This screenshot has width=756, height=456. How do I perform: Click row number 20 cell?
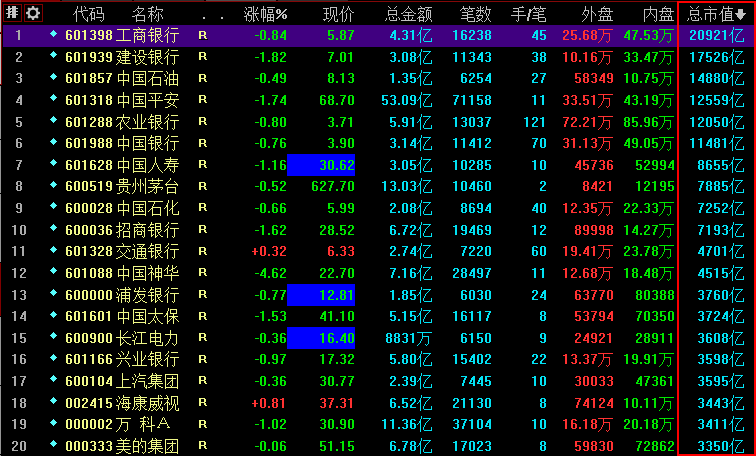point(19,446)
